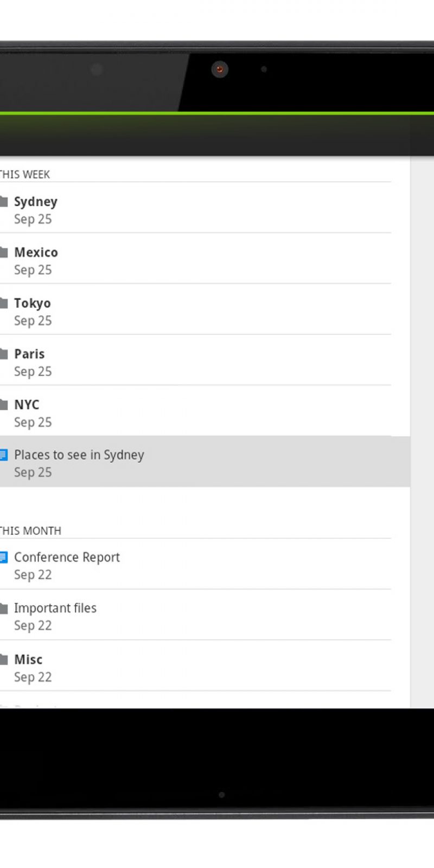Click the Conference Report document icon
The height and width of the screenshot is (868, 434).
[x=4, y=557]
